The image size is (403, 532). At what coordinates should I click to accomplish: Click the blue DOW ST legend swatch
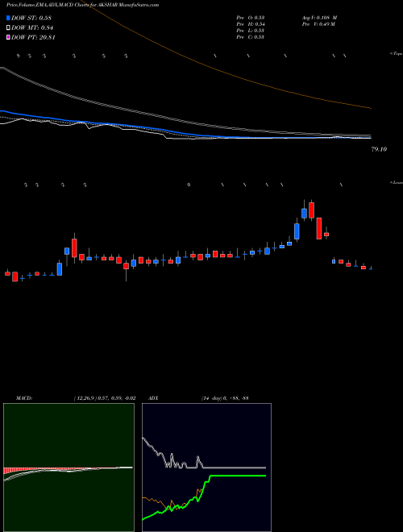pyautogui.click(x=8, y=18)
